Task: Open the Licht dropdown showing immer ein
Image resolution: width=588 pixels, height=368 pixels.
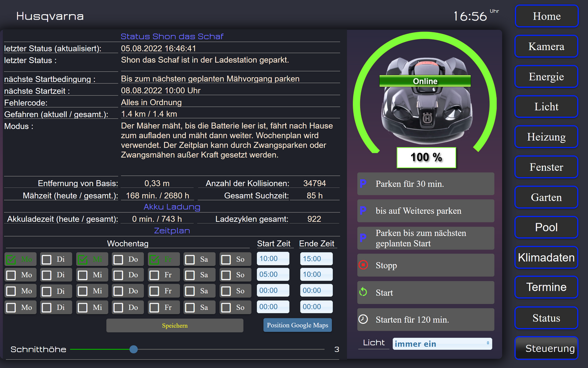Action: (x=442, y=343)
